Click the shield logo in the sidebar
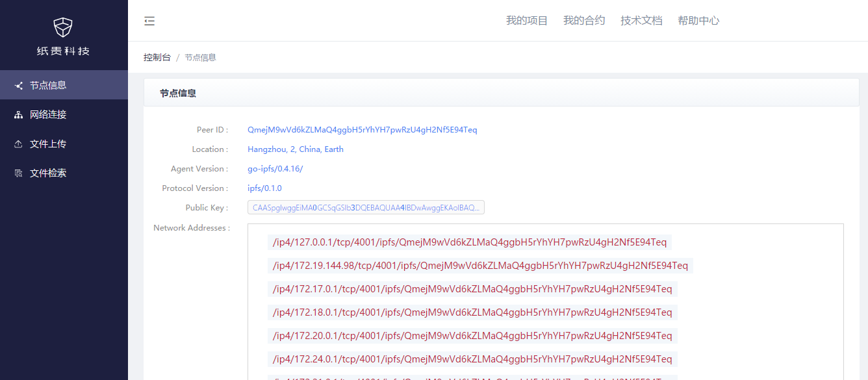 (x=63, y=27)
